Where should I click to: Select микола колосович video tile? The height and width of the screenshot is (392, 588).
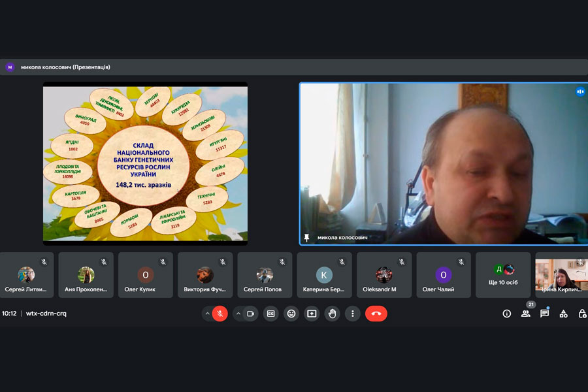[444, 164]
